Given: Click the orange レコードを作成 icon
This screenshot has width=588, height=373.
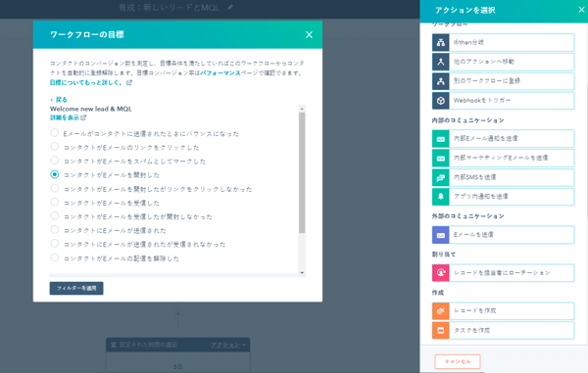Looking at the screenshot, I should 441,311.
